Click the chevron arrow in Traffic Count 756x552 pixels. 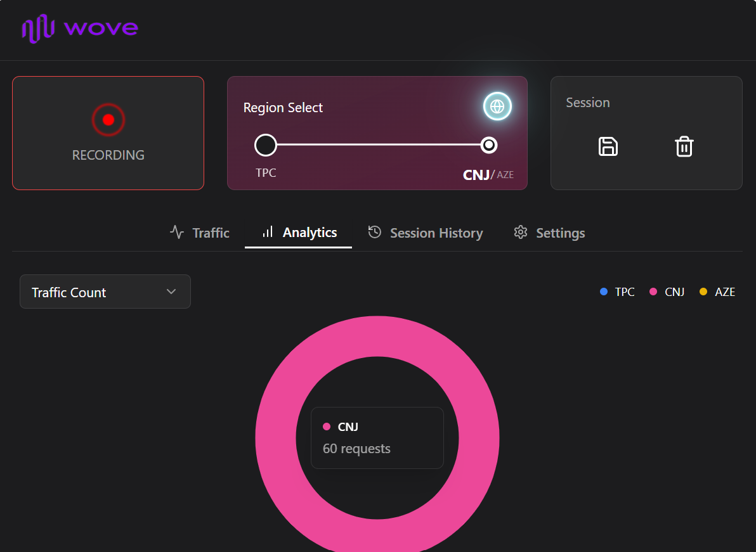click(171, 292)
